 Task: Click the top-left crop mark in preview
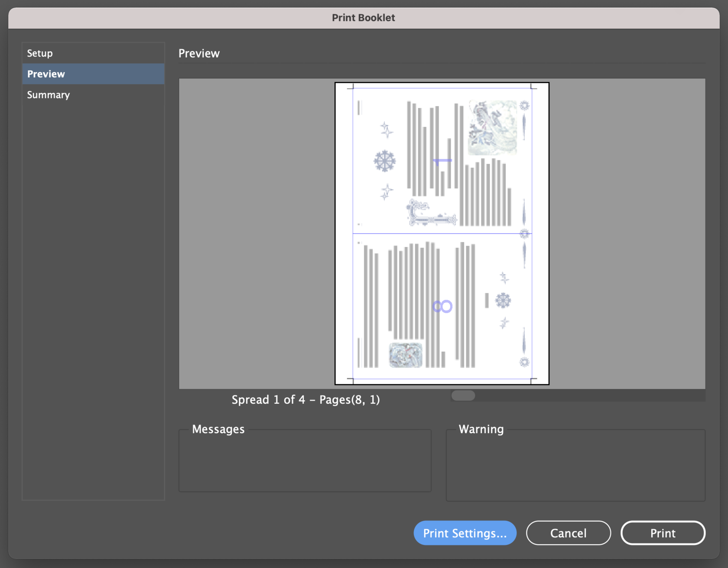[x=351, y=87]
